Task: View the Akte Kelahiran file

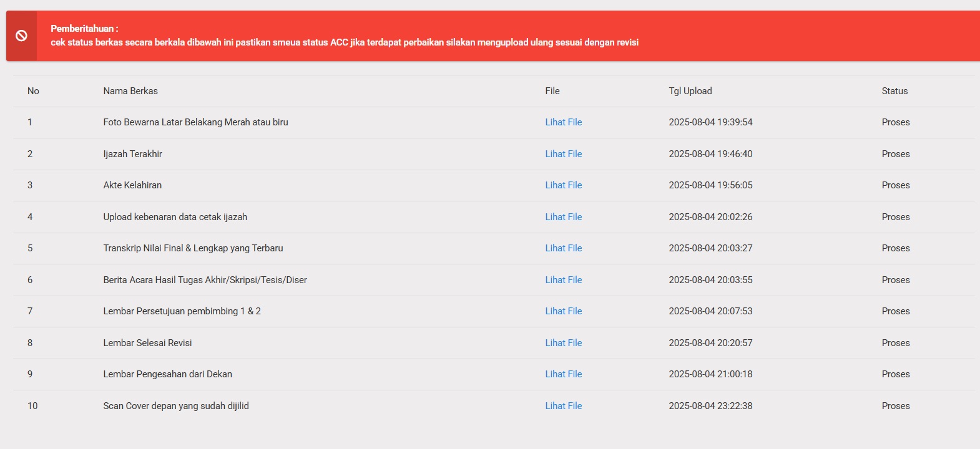Action: click(563, 185)
